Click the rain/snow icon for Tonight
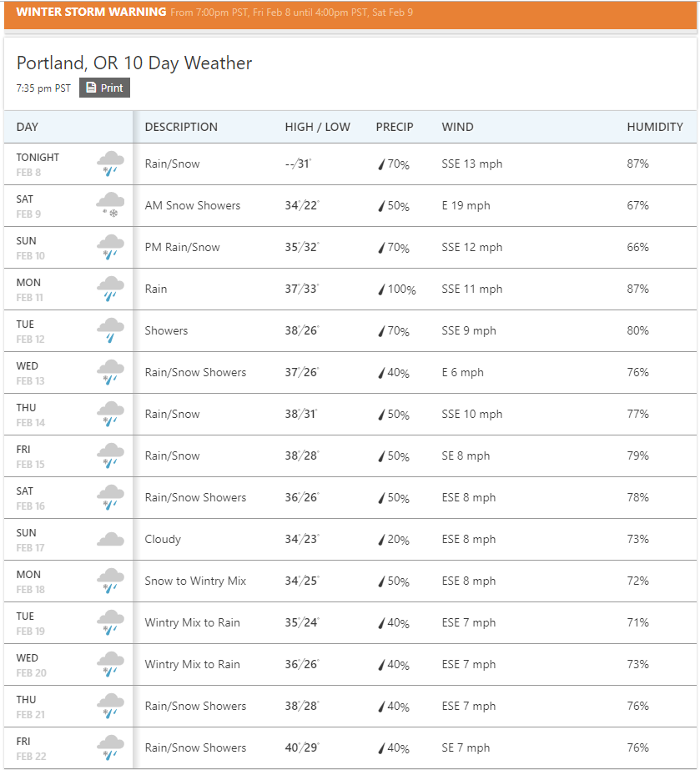 point(110,164)
